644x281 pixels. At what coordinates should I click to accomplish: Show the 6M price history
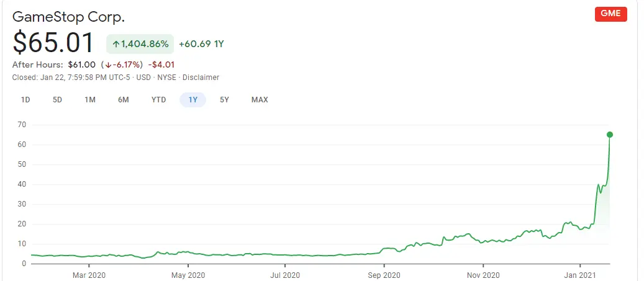coord(123,99)
